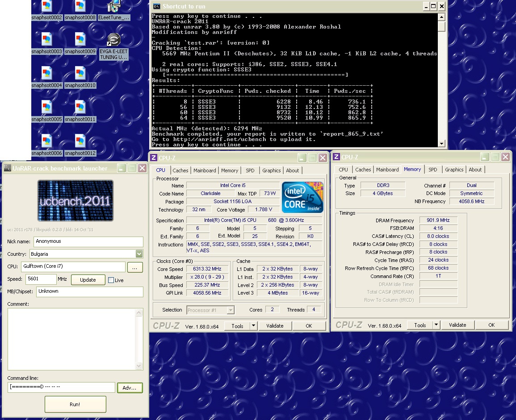The image size is (516, 420).
Task: Click the Memory CPU-Z window title Z icon
Action: click(336, 157)
